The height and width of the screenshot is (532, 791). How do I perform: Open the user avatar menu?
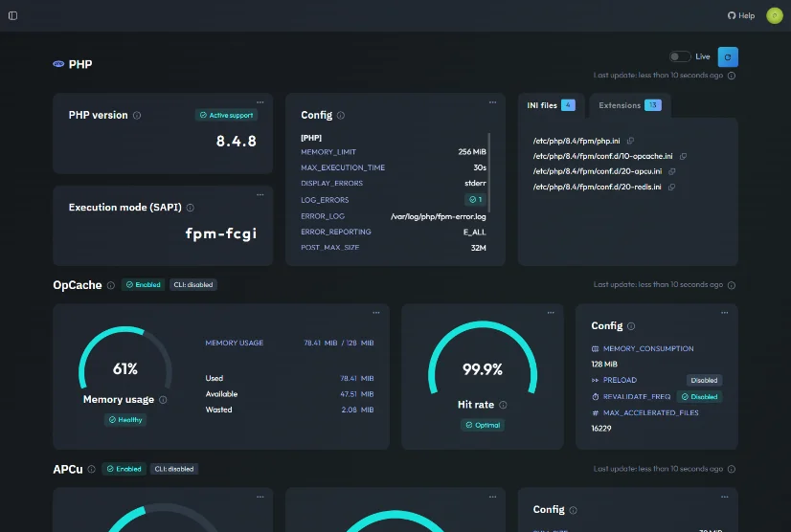click(775, 15)
